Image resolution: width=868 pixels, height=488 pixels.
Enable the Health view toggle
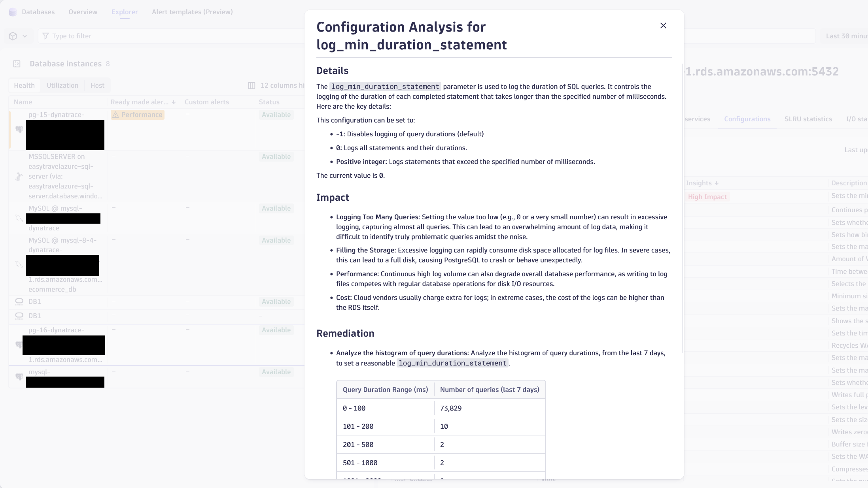pos(24,85)
